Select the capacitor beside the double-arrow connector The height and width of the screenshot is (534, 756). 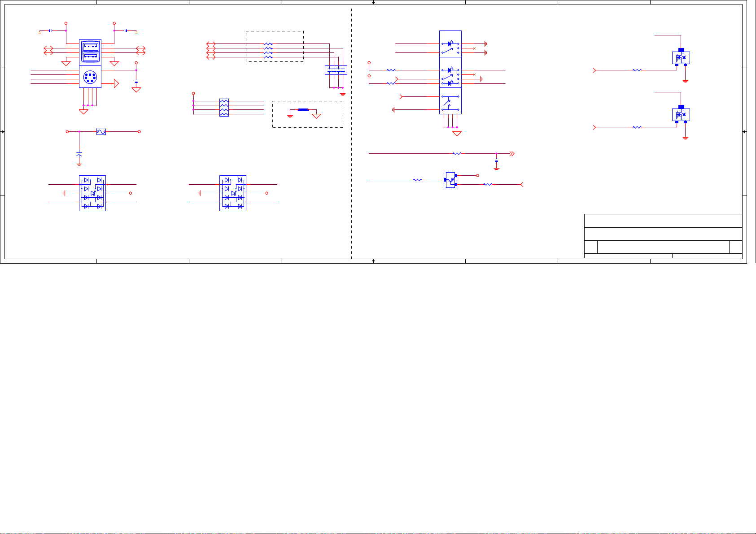pos(497,161)
